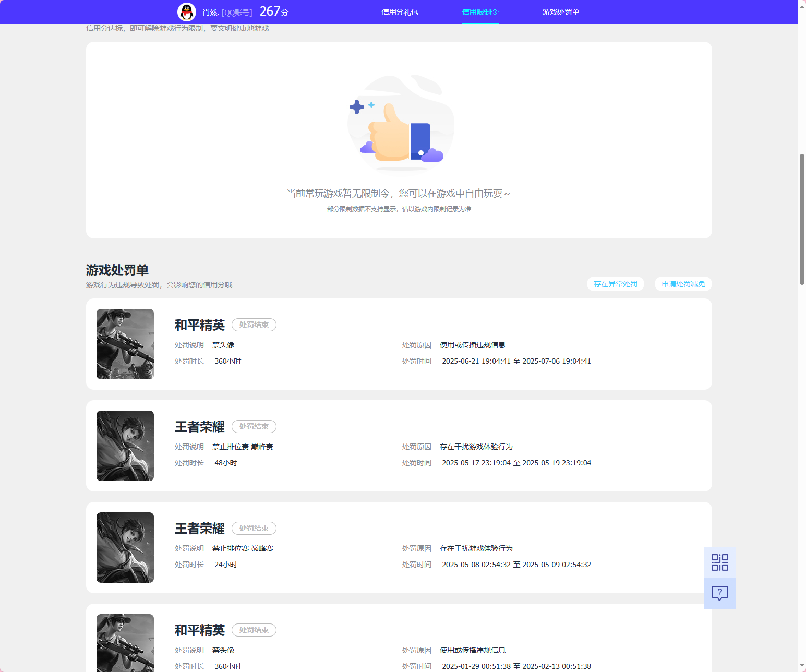Switch to the 信用分礼包 tab
This screenshot has width=806, height=672.
pos(400,11)
